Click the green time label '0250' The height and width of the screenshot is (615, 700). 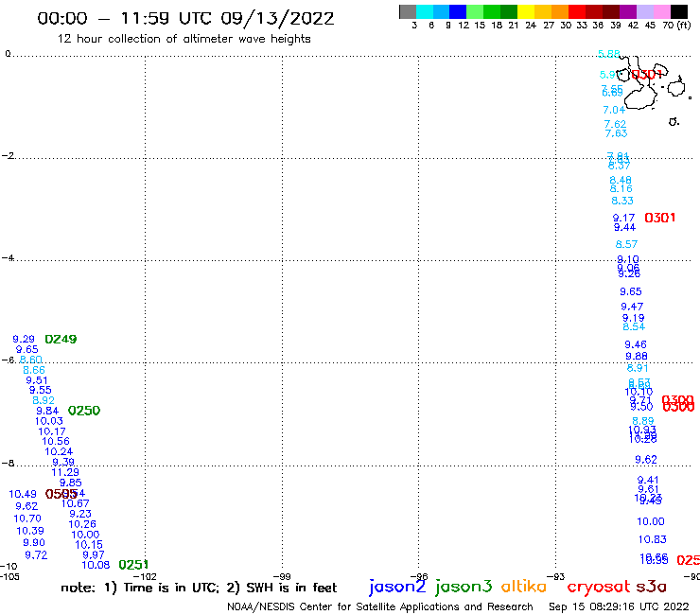[x=84, y=411]
